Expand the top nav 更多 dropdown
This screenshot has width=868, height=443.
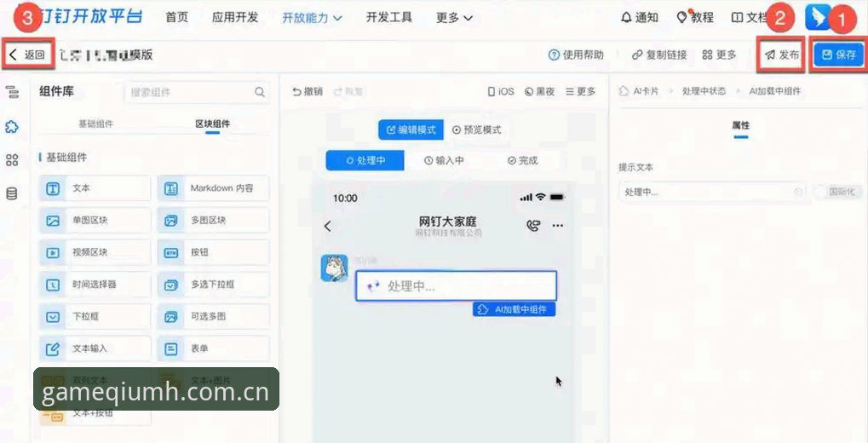click(455, 18)
